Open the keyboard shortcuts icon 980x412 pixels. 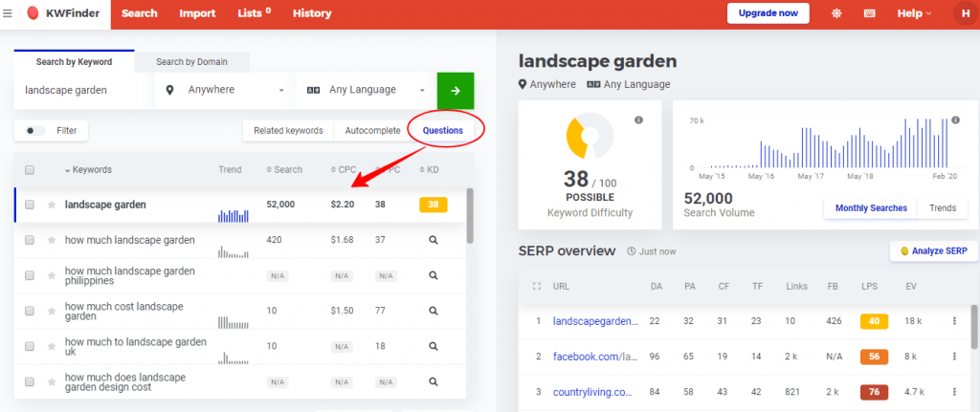(869, 13)
